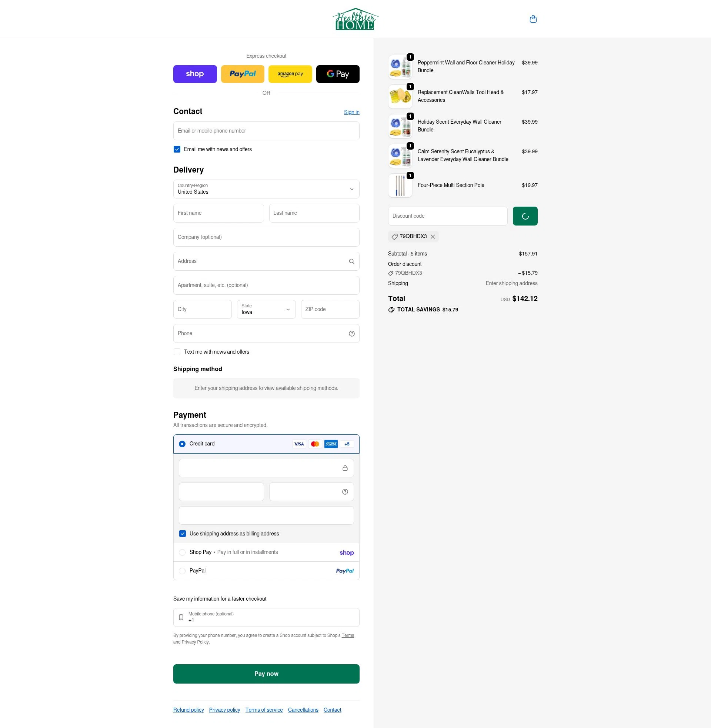Screen dimensions: 711x728
Task: Remove the 79QBHDX3 discount code tag
Action: pyautogui.click(x=433, y=236)
